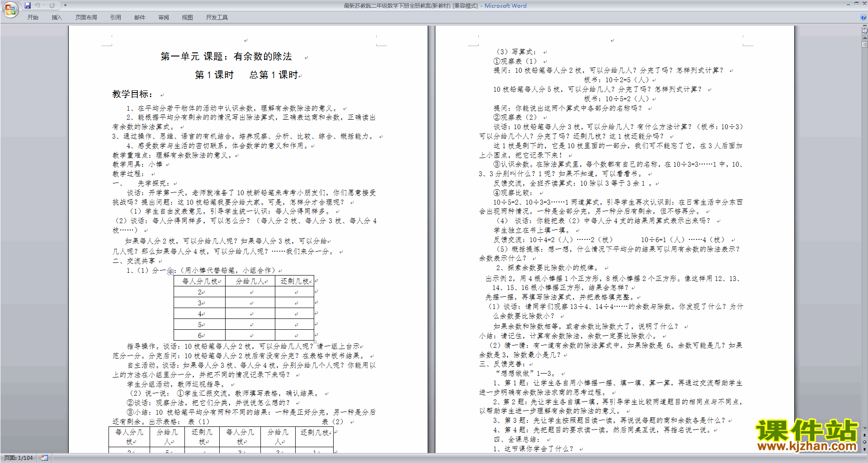Click the line 学生分组活动，教师巡视指导
The image size is (868, 463).
pos(176,384)
